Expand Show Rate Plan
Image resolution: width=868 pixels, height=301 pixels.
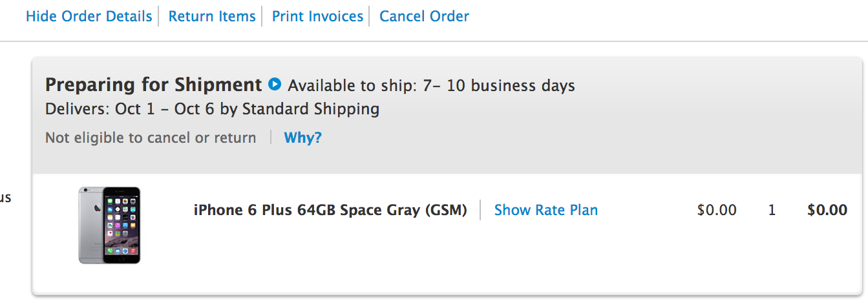click(x=545, y=210)
